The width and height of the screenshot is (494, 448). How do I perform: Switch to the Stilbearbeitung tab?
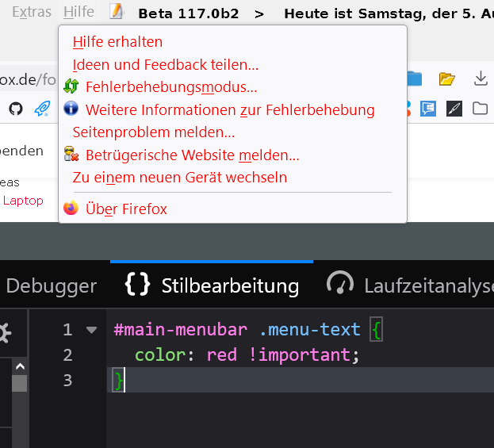[x=213, y=285]
